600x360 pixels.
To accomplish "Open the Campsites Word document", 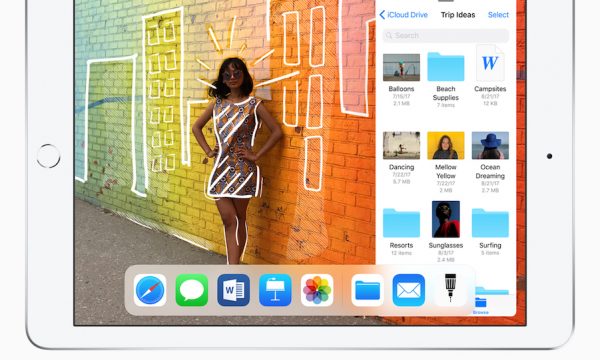I will click(x=490, y=64).
